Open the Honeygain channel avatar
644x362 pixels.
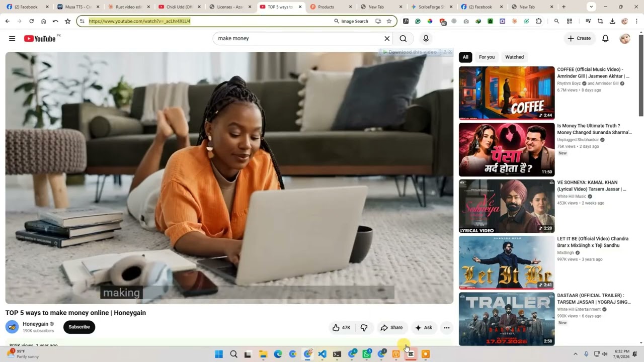click(x=12, y=327)
